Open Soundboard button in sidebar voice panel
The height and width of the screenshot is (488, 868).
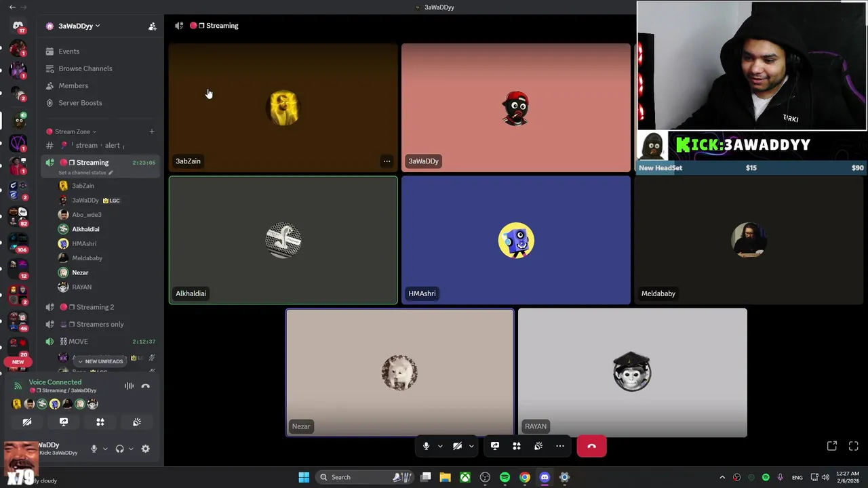pyautogui.click(x=137, y=422)
